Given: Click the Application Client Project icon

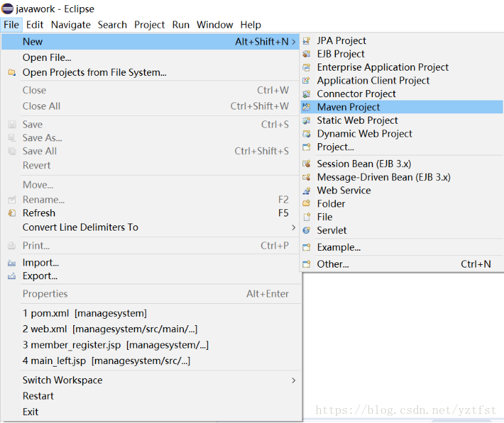Looking at the screenshot, I should 306,80.
